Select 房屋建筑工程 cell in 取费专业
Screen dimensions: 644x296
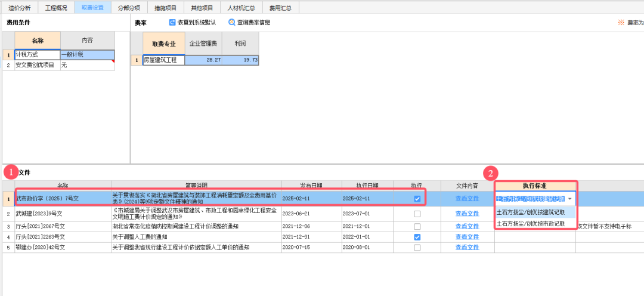(163, 60)
